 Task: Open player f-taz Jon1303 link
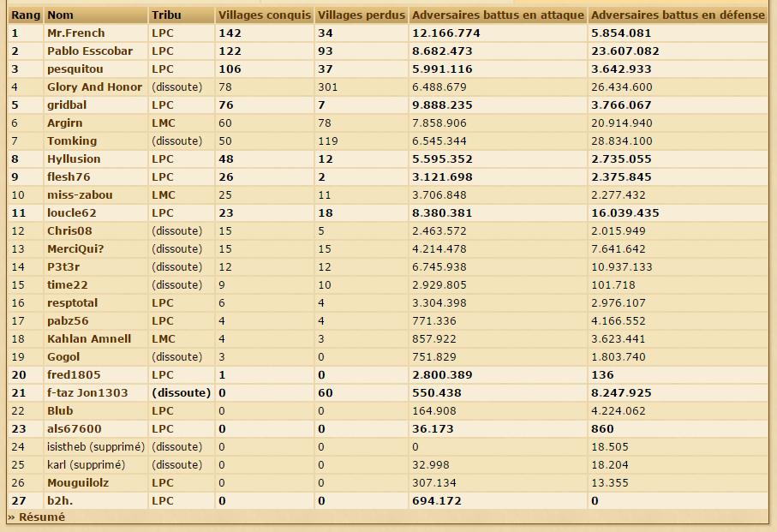[x=87, y=393]
